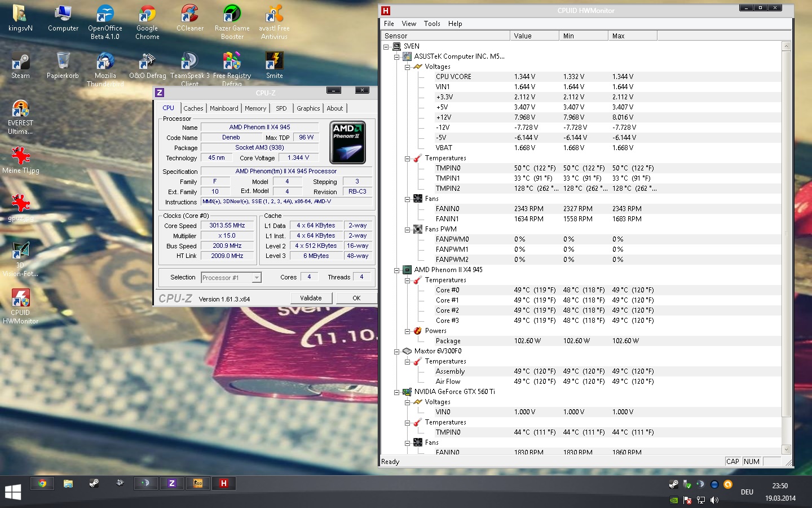Click the Validate button in CPU-Z
The height and width of the screenshot is (508, 812).
pos(311,298)
